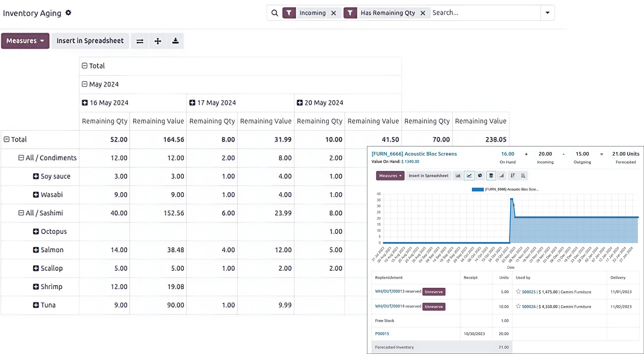Download the pivot table as xlsx
This screenshot has height=354, width=644.
coord(175,41)
